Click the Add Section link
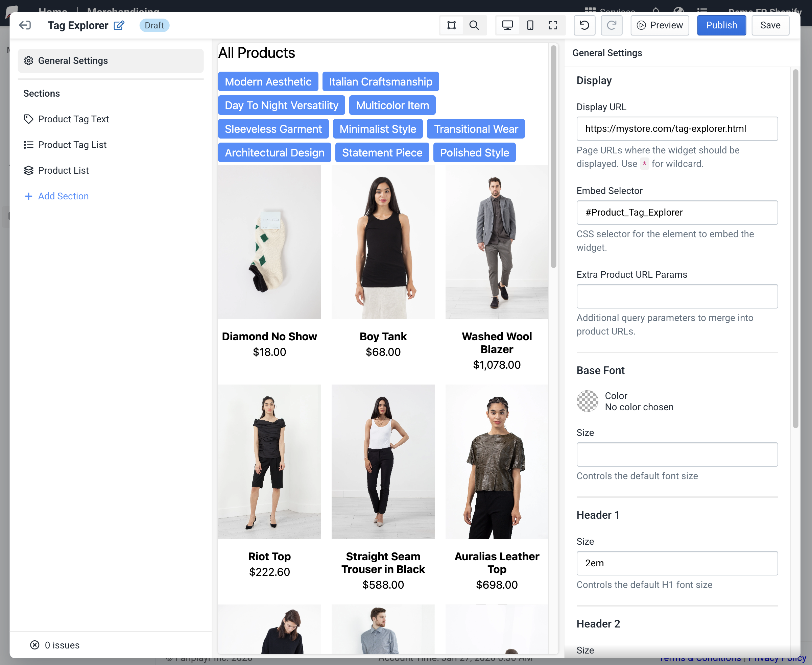The image size is (812, 665). (x=63, y=196)
